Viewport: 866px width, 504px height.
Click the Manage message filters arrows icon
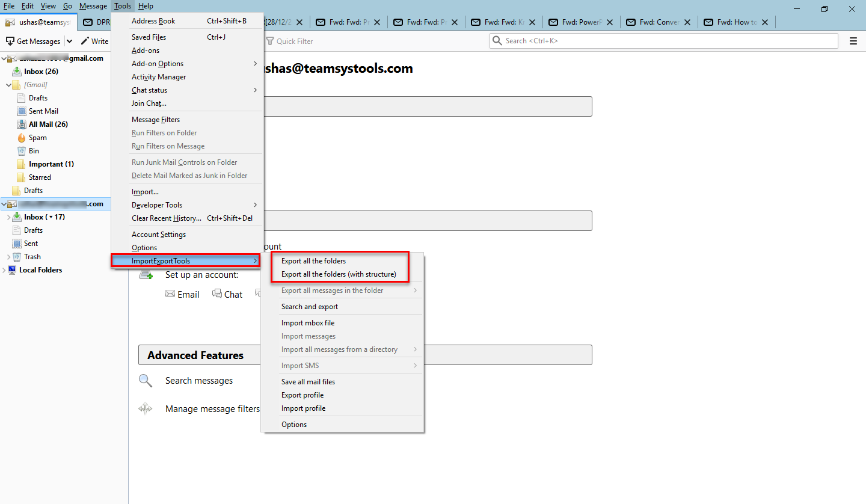[x=145, y=409]
